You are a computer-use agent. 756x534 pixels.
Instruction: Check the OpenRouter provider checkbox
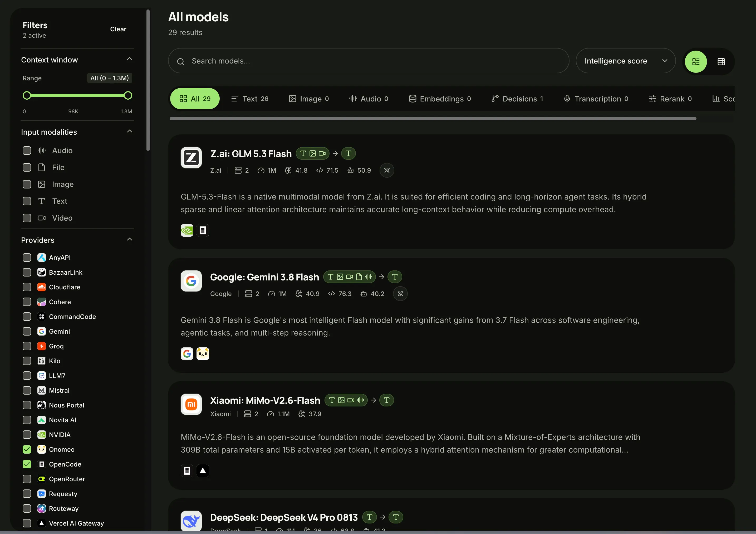pyautogui.click(x=27, y=479)
